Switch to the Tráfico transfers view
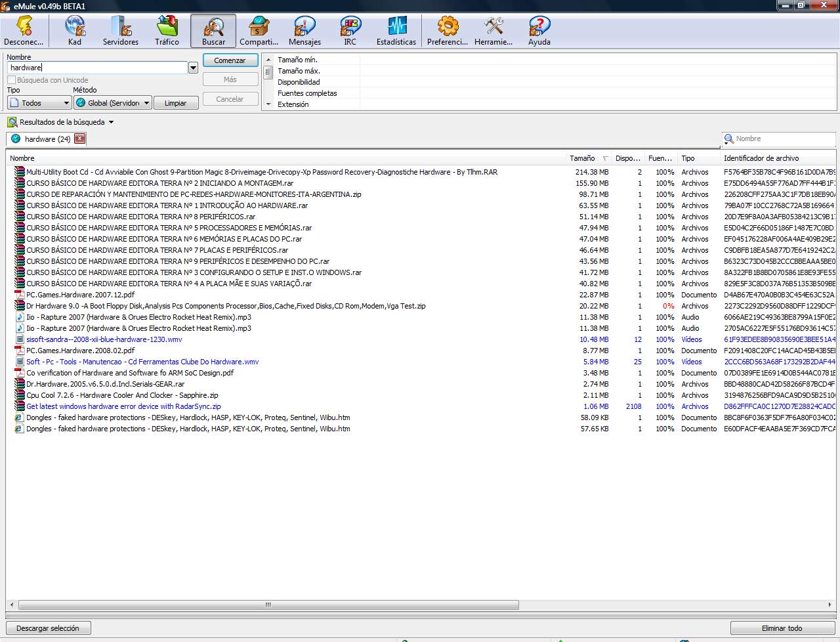 (167, 31)
